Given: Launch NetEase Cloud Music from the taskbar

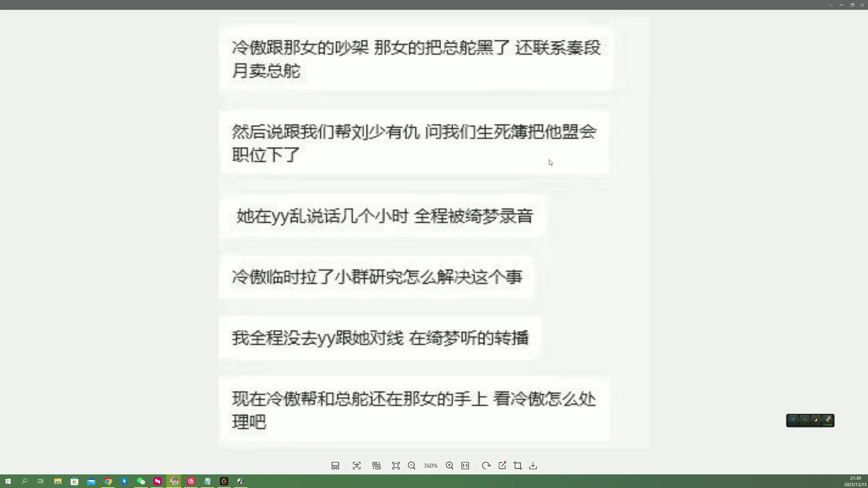Looking at the screenshot, I should (191, 481).
